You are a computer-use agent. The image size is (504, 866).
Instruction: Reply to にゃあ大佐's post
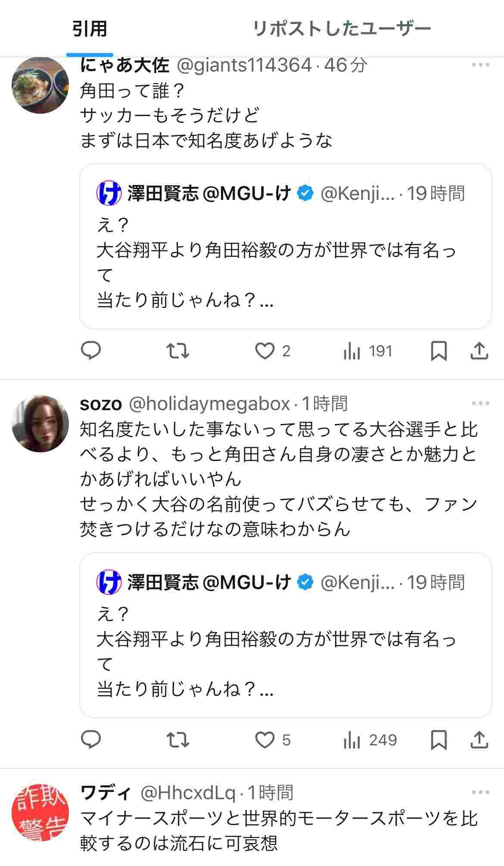coord(91,351)
